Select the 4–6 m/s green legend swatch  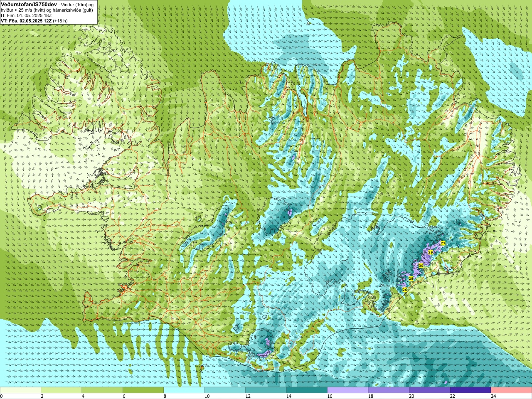tap(102, 390)
